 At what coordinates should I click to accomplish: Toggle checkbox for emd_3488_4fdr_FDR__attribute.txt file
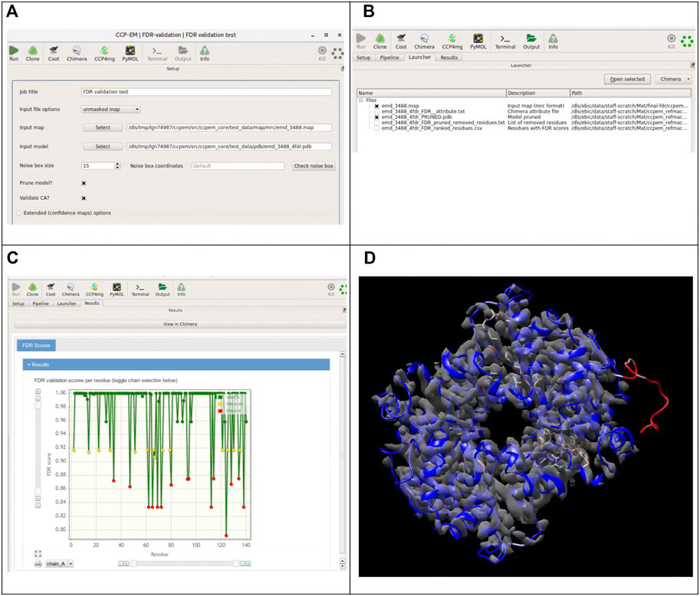[x=376, y=112]
